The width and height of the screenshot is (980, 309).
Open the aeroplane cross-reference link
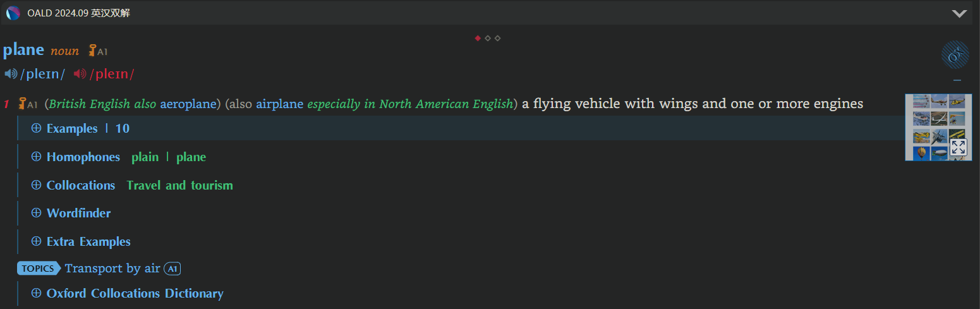coord(188,104)
